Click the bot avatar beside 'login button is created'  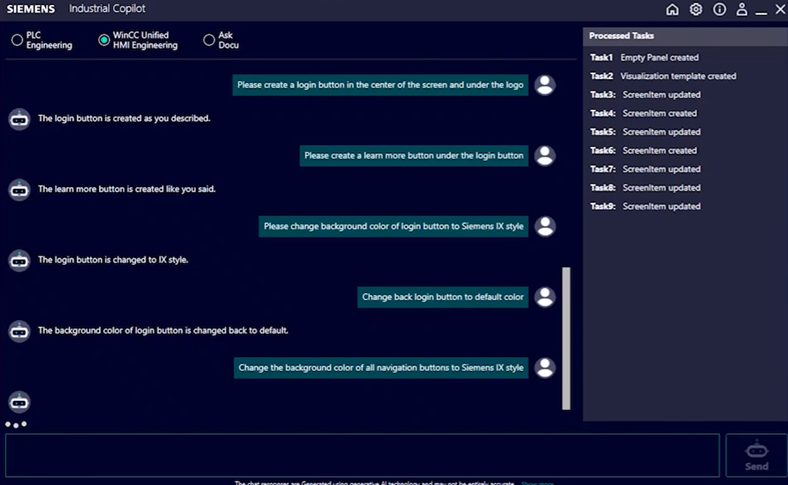click(19, 118)
